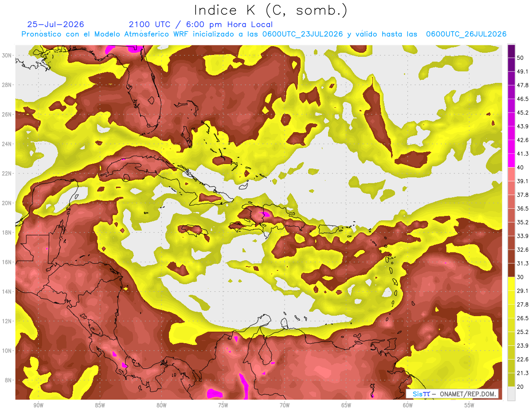Click the "0600UTC_23JUL2026" initialization time text
Screen dimensions: 532x411
tap(303, 34)
